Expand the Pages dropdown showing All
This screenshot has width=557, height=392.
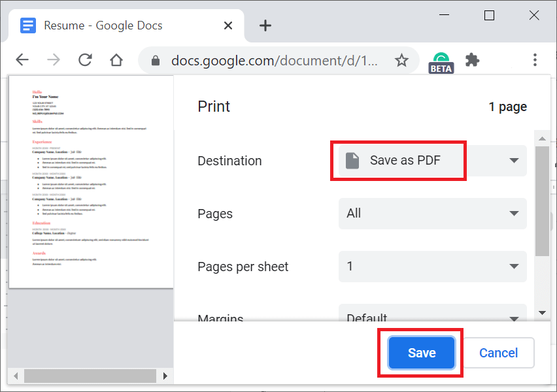(514, 213)
